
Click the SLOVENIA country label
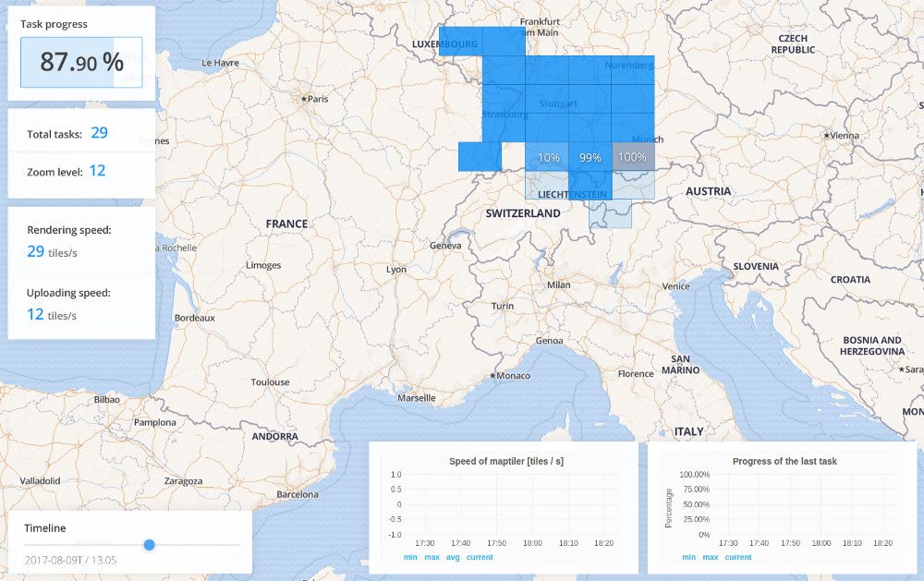tap(756, 266)
